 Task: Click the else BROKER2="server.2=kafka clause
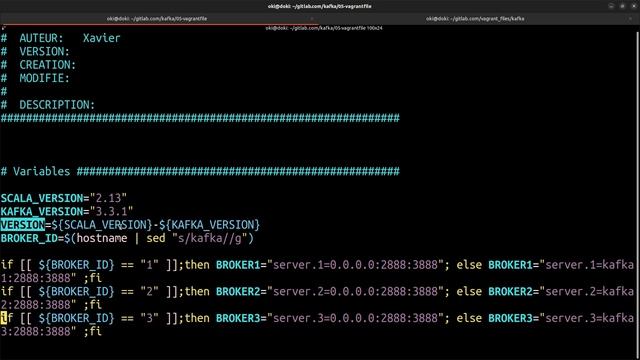(x=545, y=291)
